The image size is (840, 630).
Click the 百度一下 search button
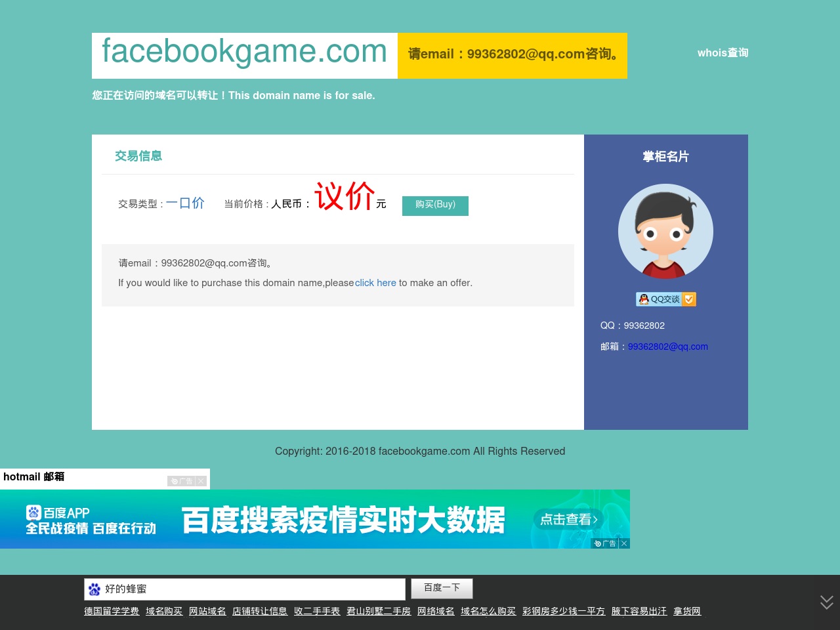442,588
